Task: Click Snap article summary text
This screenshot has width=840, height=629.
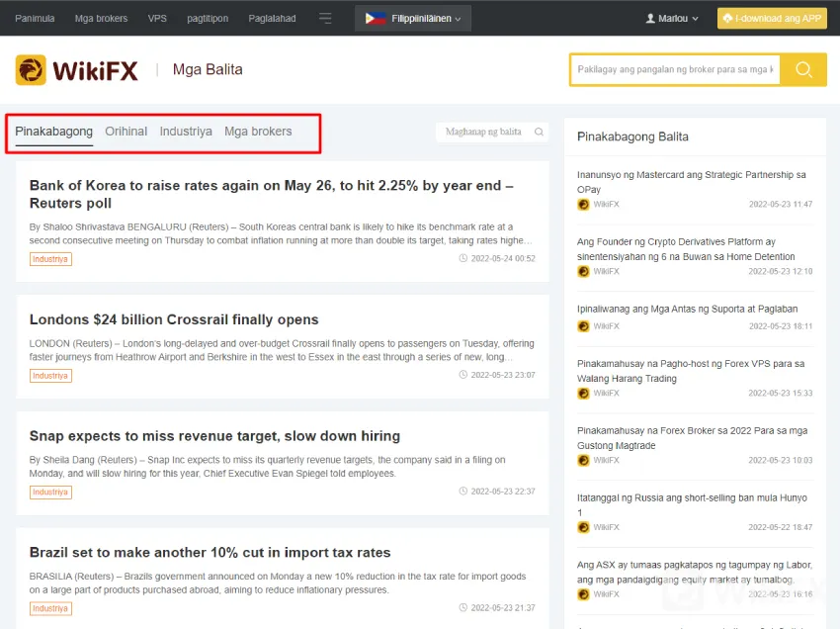Action: 268,467
